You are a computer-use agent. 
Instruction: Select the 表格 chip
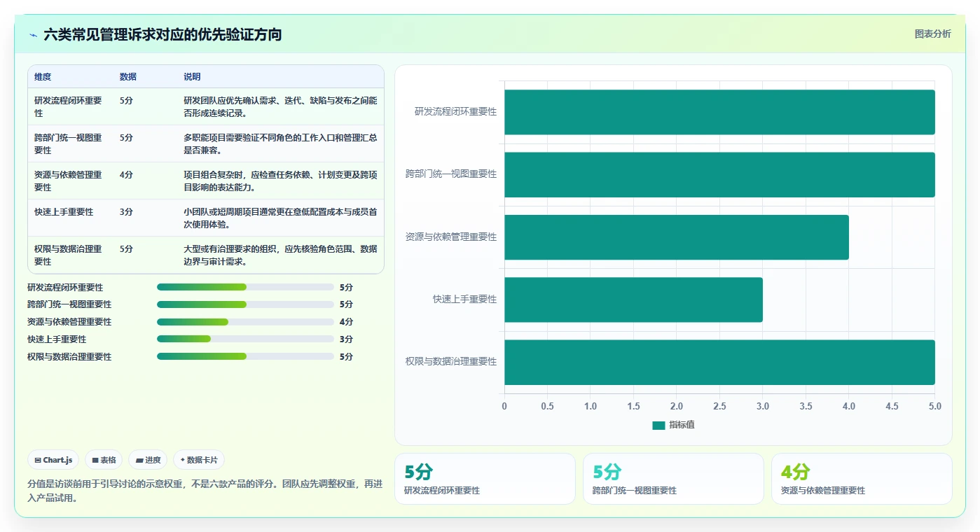coord(104,460)
